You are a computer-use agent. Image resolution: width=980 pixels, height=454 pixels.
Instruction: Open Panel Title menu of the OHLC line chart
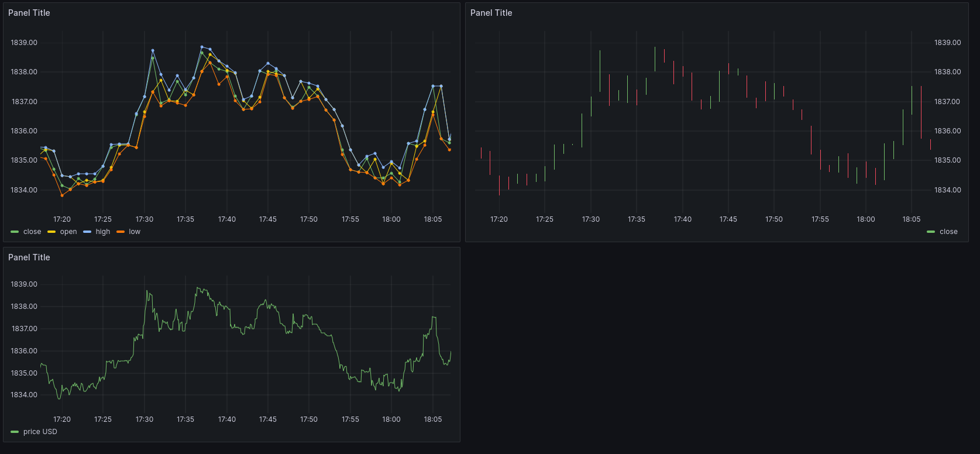pos(29,13)
